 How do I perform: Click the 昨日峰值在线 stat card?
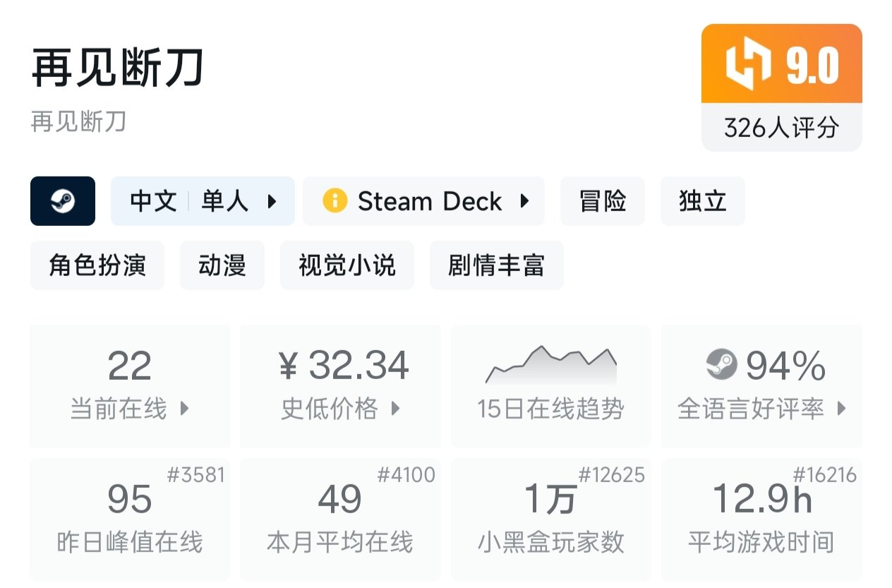click(130, 519)
